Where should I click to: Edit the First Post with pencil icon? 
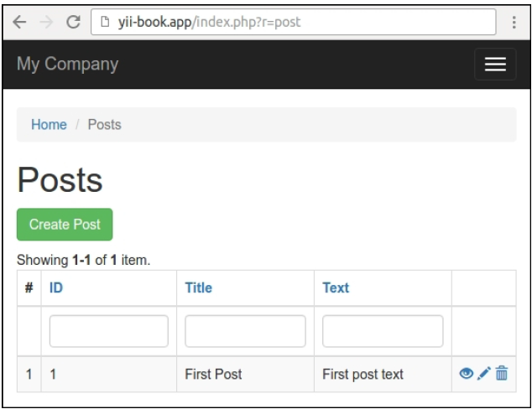point(483,374)
